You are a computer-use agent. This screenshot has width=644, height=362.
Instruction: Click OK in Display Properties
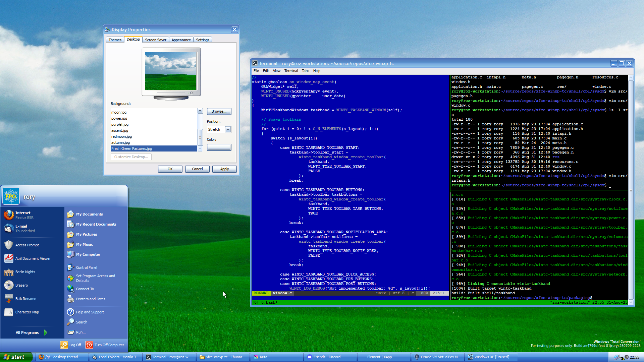pos(170,169)
